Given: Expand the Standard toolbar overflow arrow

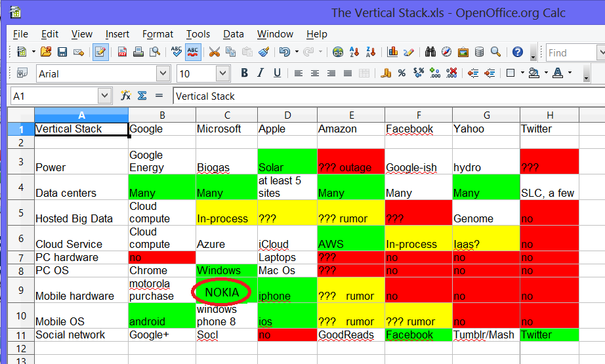Looking at the screenshot, I should tap(533, 52).
